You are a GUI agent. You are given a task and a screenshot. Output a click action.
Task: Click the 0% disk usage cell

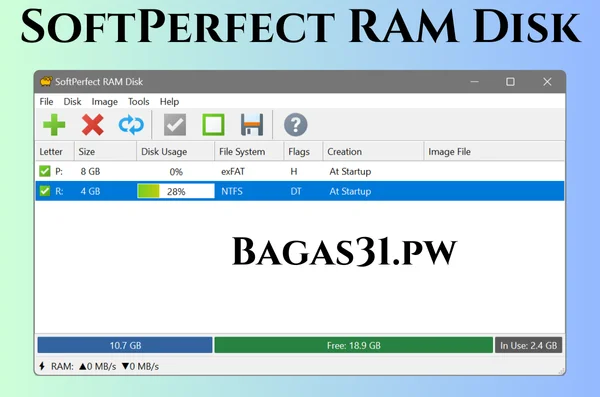point(176,172)
